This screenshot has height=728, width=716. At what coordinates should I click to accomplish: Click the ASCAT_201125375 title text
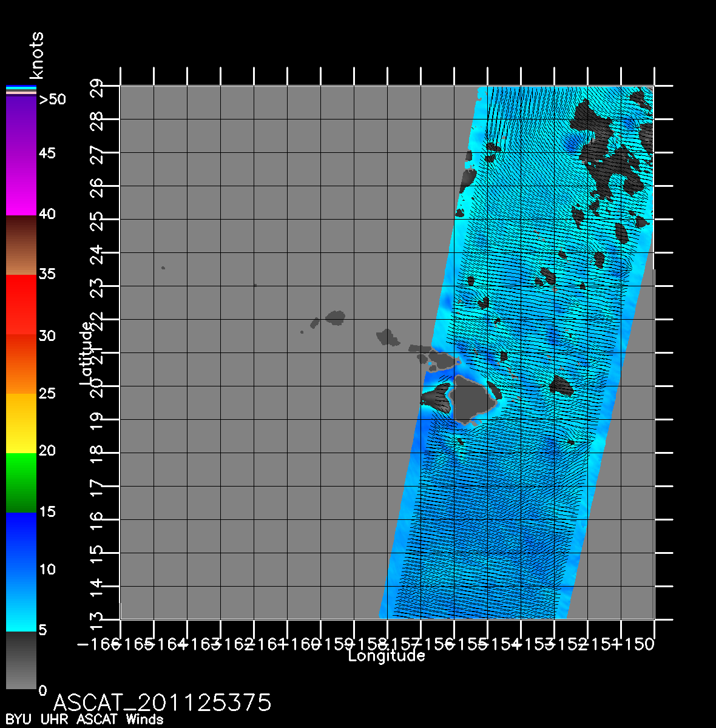pyautogui.click(x=162, y=703)
